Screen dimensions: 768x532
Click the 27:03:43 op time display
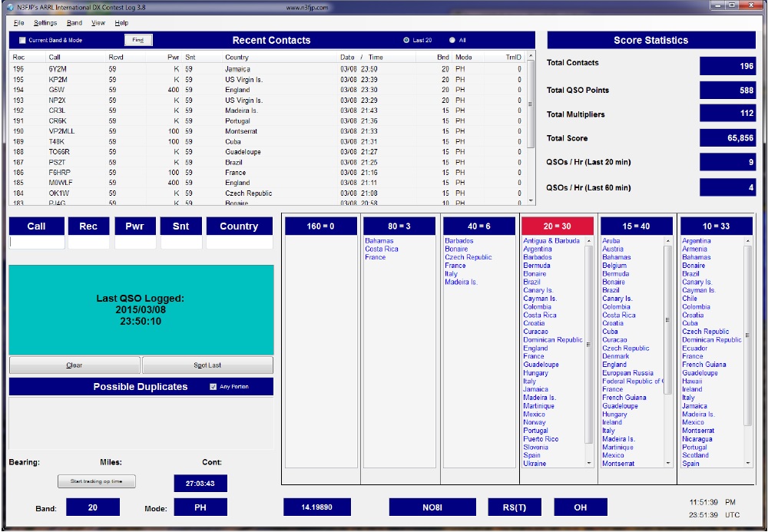pos(200,483)
